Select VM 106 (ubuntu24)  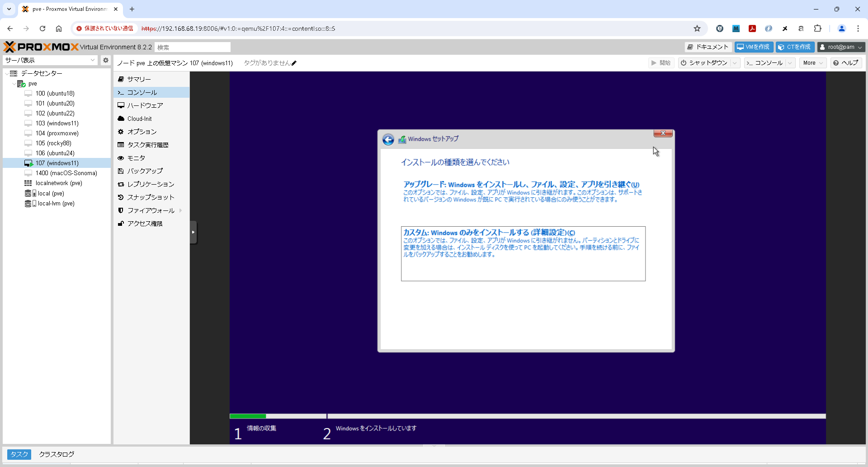[x=55, y=153]
